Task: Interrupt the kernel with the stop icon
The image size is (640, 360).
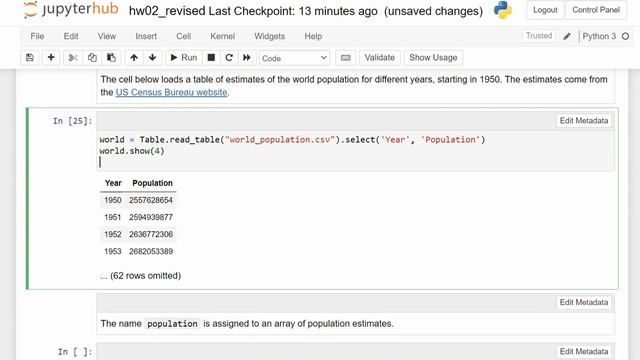Action: pyautogui.click(x=211, y=58)
